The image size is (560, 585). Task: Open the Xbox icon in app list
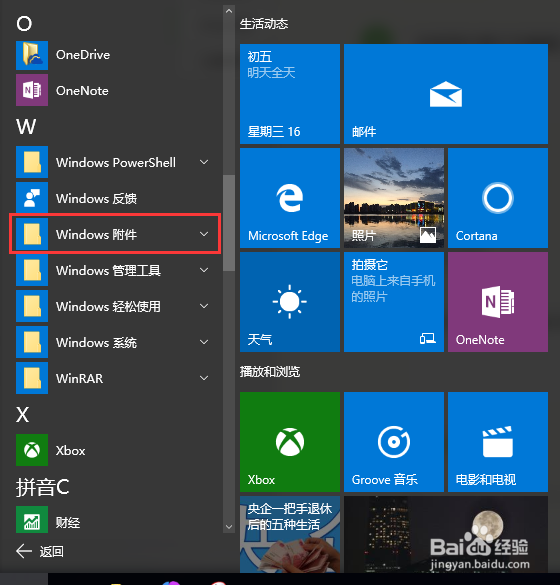coord(32,450)
